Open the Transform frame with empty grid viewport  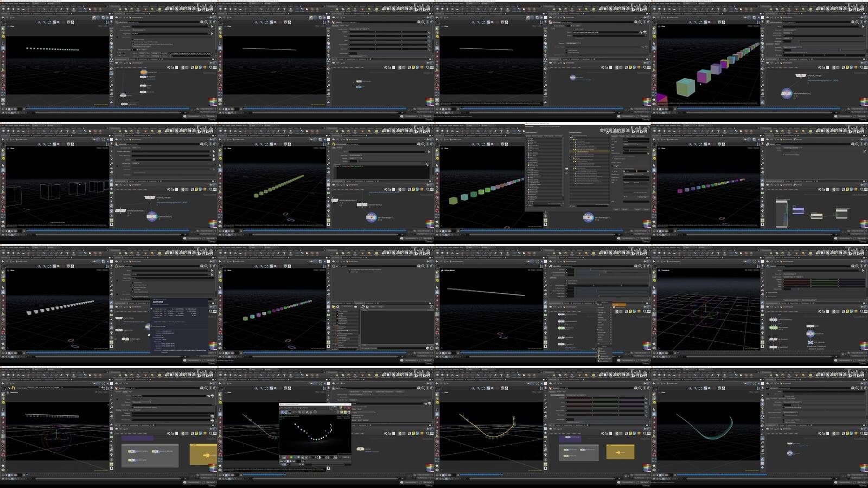(759, 305)
